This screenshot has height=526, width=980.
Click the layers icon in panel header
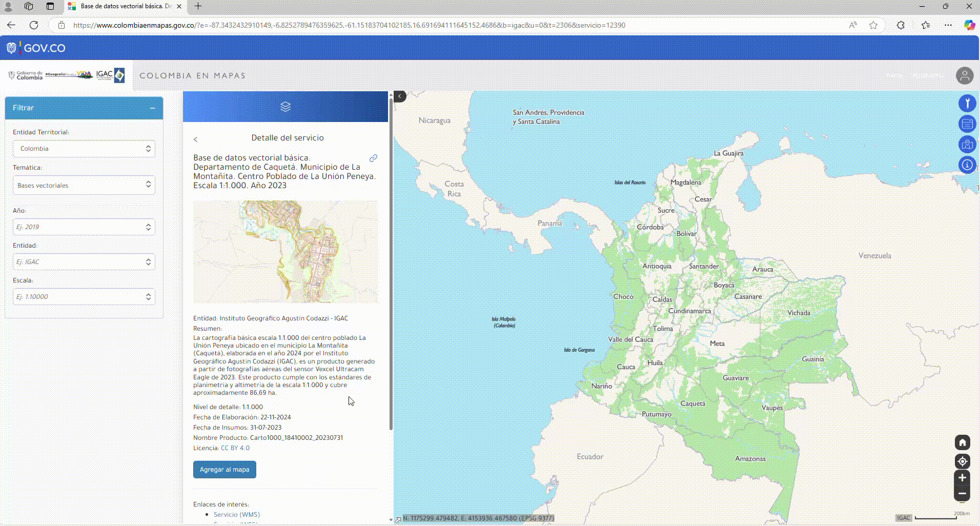[285, 107]
